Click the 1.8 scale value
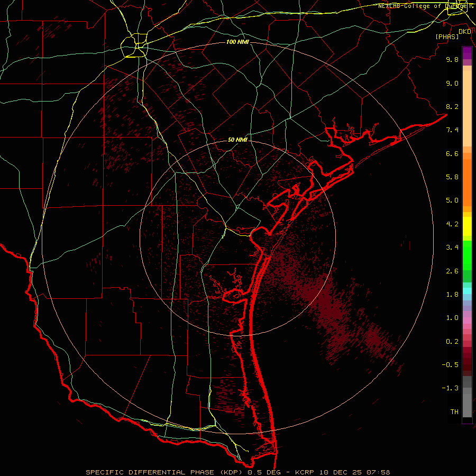The height and width of the screenshot is (476, 476). click(452, 295)
